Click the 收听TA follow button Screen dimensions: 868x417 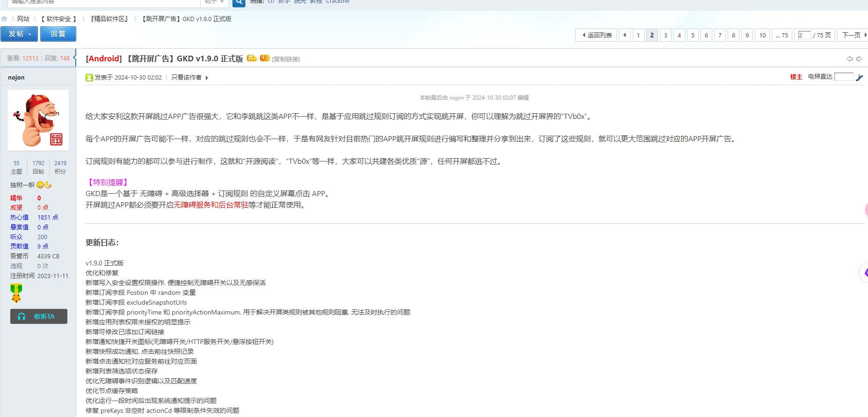pos(39,316)
